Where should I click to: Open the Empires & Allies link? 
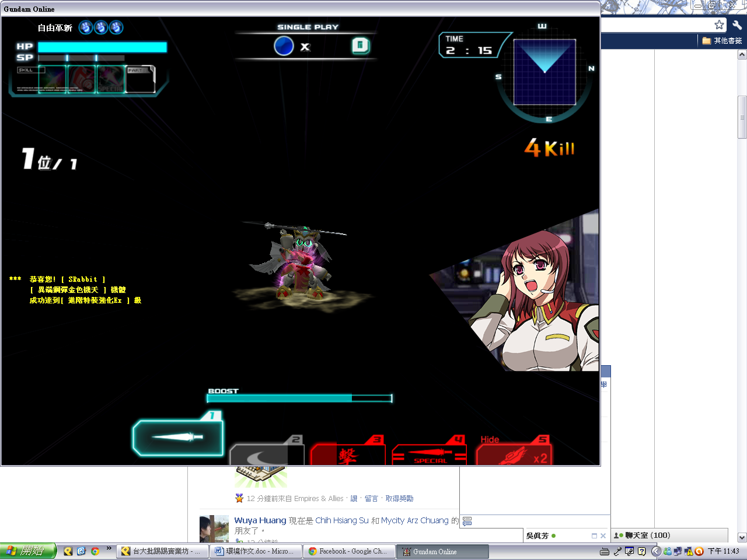coord(319,499)
